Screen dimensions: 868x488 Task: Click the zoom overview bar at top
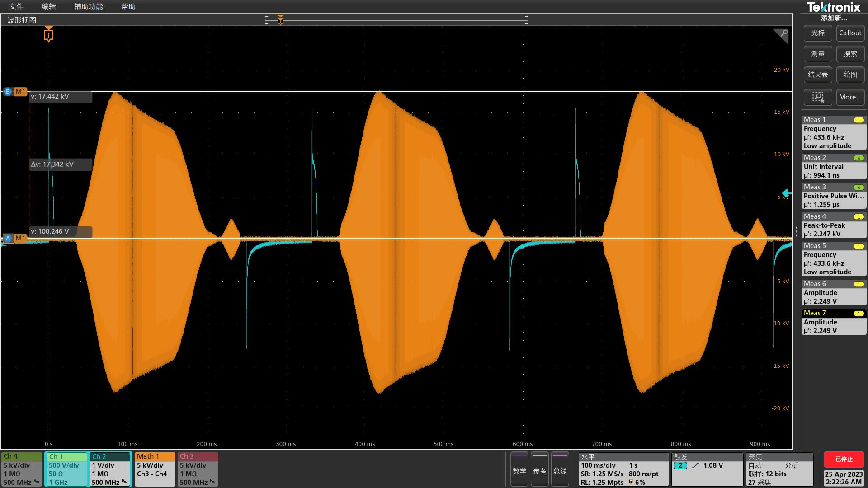pyautogui.click(x=396, y=20)
